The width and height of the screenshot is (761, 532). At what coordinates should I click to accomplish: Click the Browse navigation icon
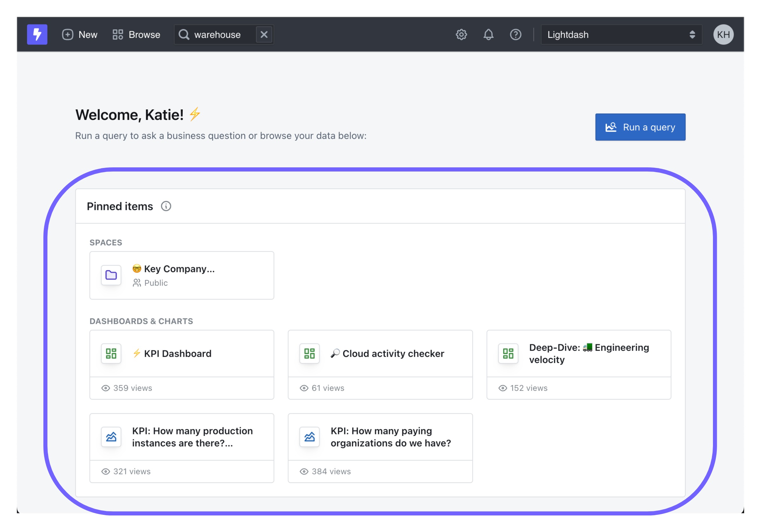click(117, 33)
